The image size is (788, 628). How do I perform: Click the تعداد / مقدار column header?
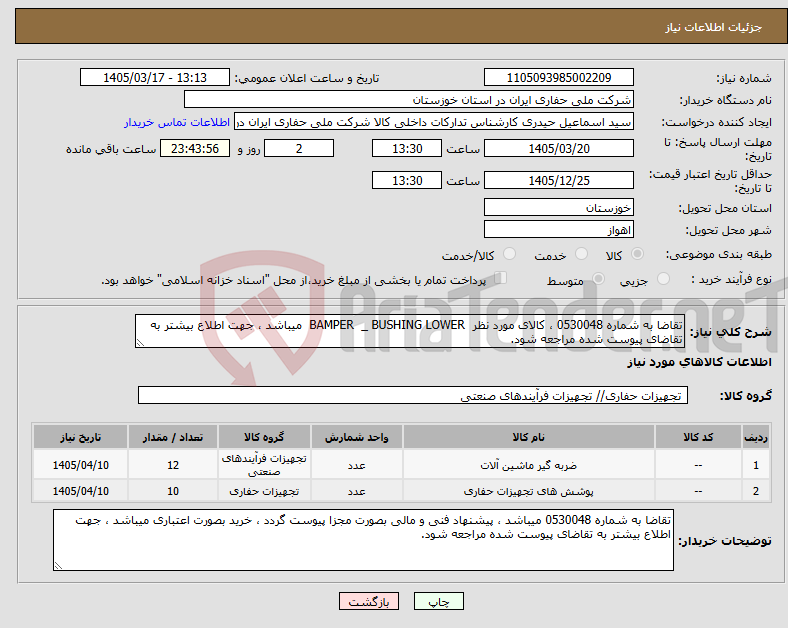coord(173,437)
